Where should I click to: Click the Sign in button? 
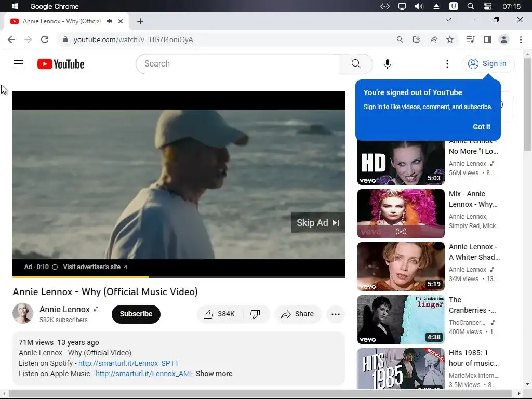(x=487, y=64)
